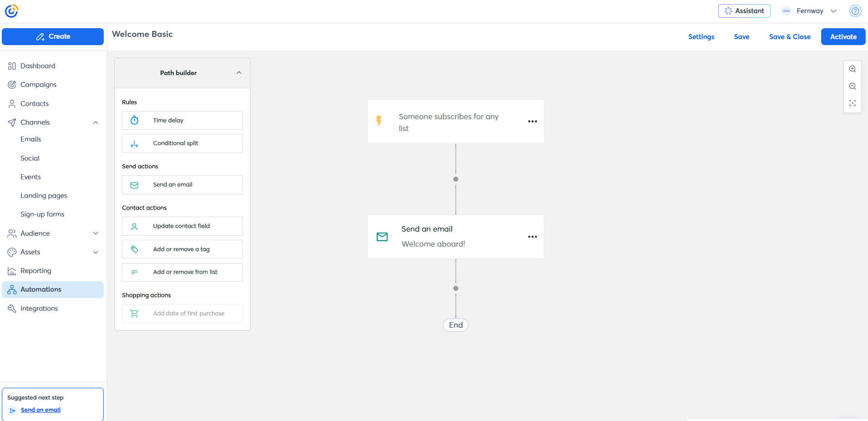The image size is (868, 421).
Task: Click the Conditional split branch icon
Action: tap(134, 144)
